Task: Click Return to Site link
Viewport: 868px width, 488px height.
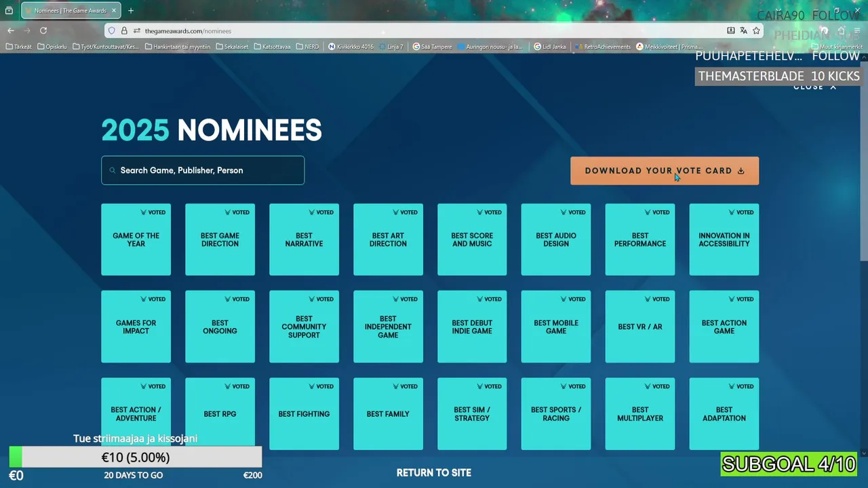Action: pyautogui.click(x=434, y=472)
